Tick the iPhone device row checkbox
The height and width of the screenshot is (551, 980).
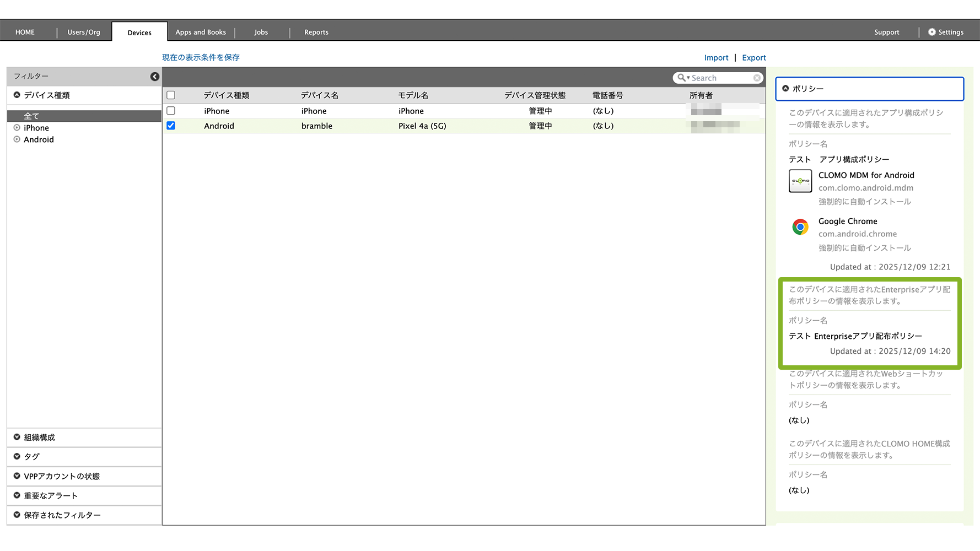pos(171,111)
